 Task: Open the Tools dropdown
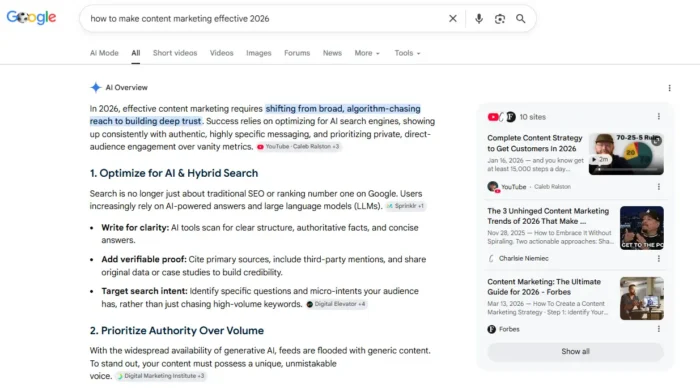[407, 53]
